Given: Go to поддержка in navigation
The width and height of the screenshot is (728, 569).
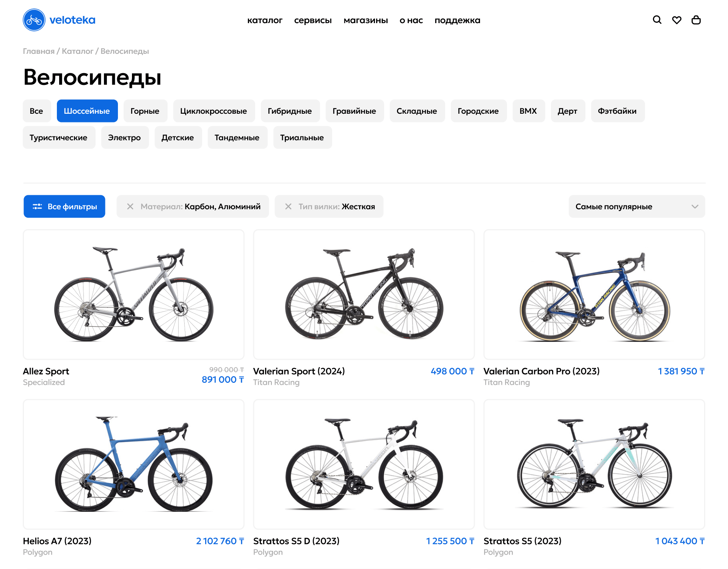Looking at the screenshot, I should 457,20.
